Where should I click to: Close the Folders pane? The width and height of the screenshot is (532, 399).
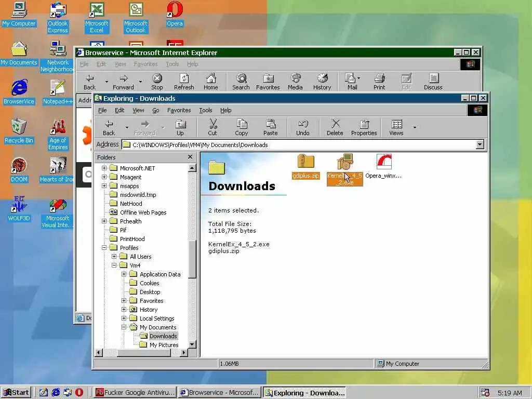190,157
